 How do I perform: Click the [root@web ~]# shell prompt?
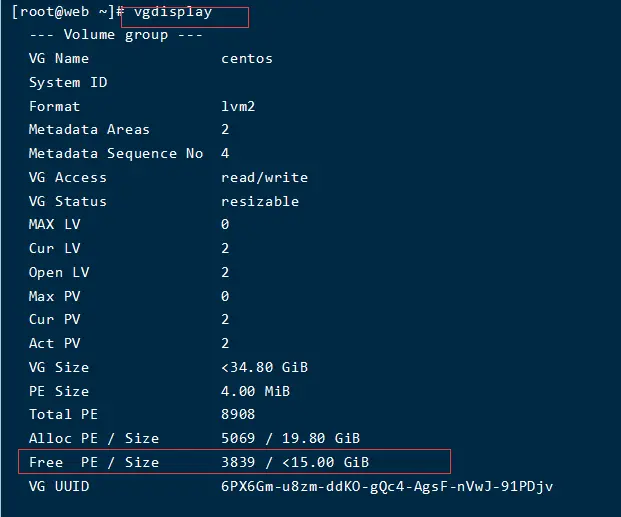pos(66,13)
